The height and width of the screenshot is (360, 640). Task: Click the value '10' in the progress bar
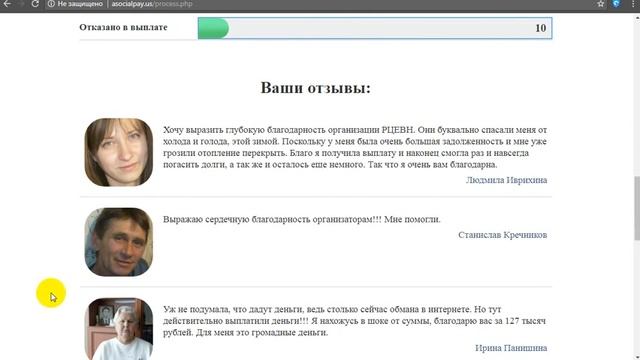540,28
